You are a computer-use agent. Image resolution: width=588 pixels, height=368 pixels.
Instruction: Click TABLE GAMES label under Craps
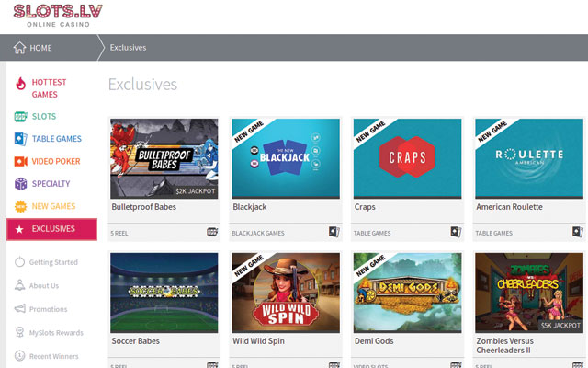click(x=372, y=233)
